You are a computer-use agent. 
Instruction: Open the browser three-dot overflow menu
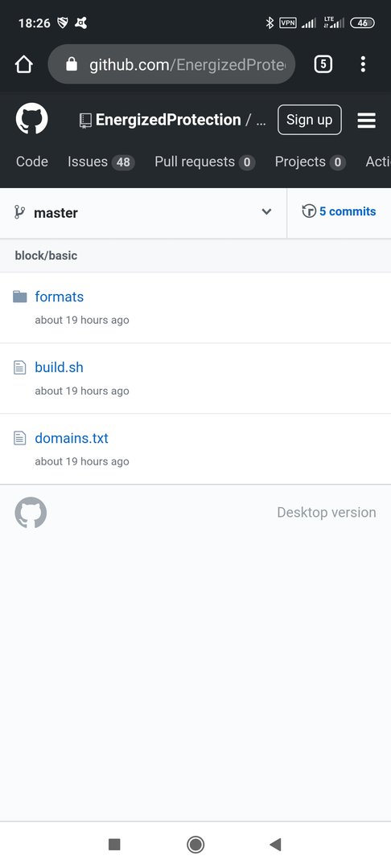363,65
